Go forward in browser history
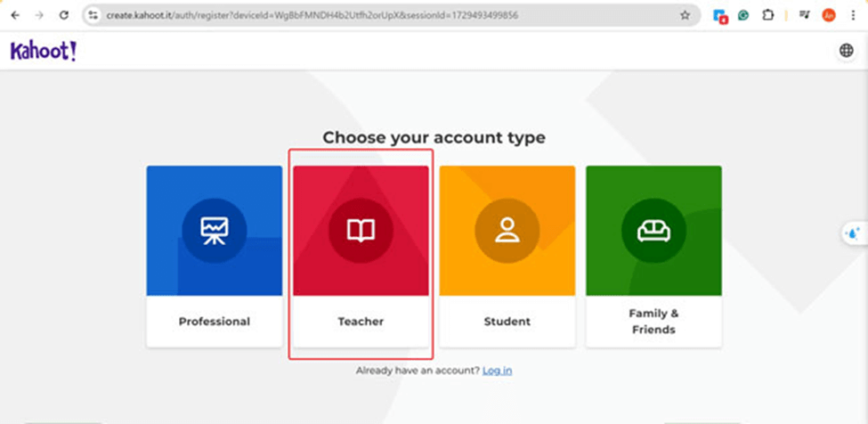Image resolution: width=868 pixels, height=424 pixels. [x=39, y=15]
